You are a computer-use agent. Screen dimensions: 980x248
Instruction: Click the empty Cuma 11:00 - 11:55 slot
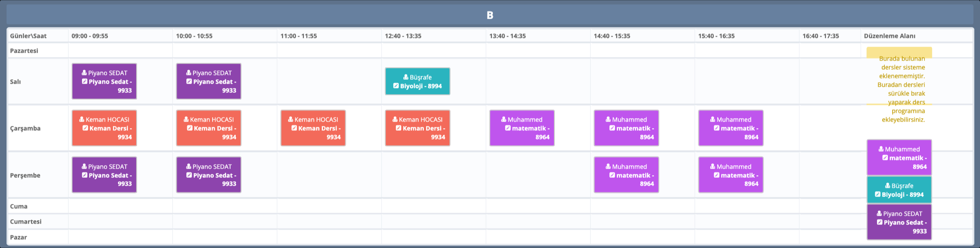point(329,206)
